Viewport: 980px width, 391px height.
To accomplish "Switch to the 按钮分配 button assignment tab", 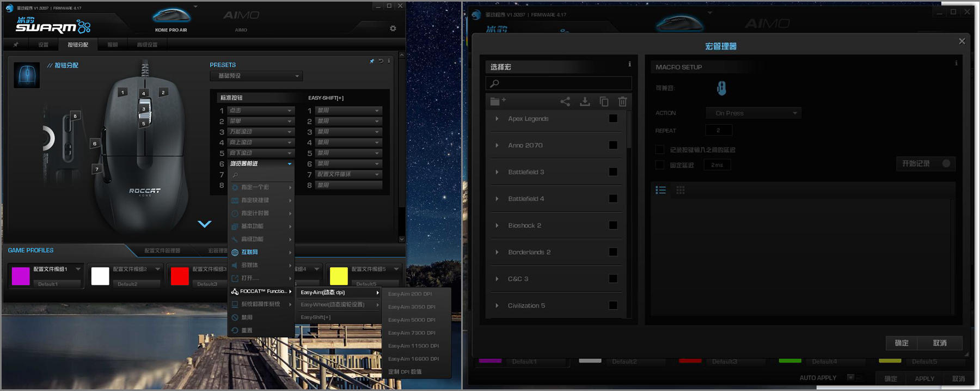I will (x=77, y=45).
